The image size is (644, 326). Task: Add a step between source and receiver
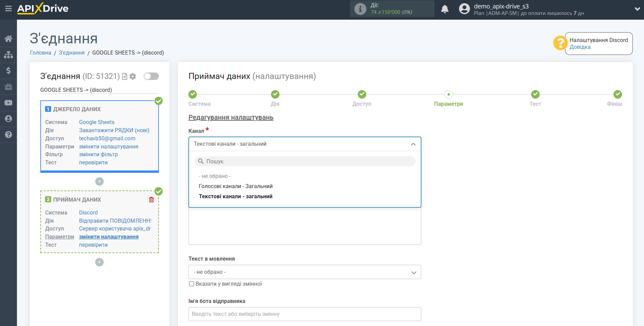(x=99, y=182)
